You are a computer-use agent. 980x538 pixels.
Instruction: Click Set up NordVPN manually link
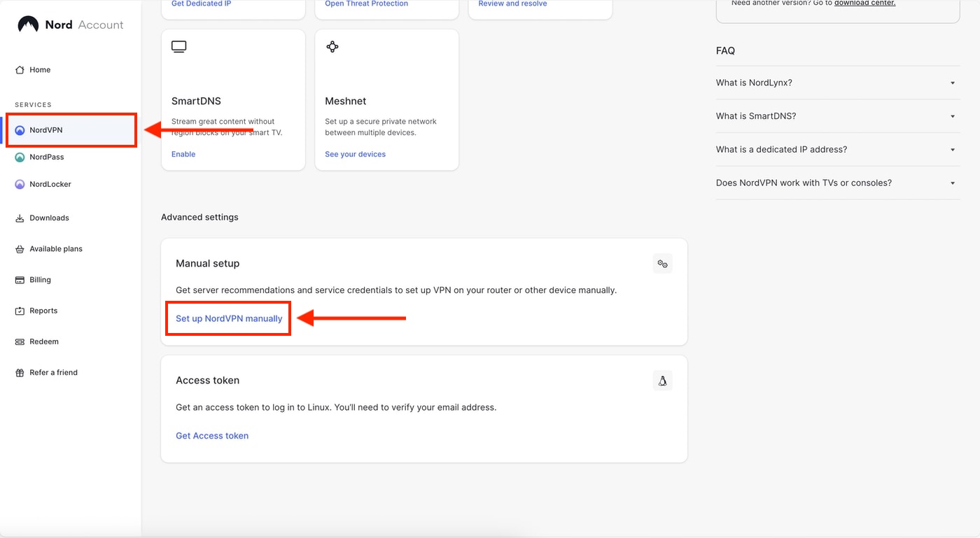click(229, 318)
